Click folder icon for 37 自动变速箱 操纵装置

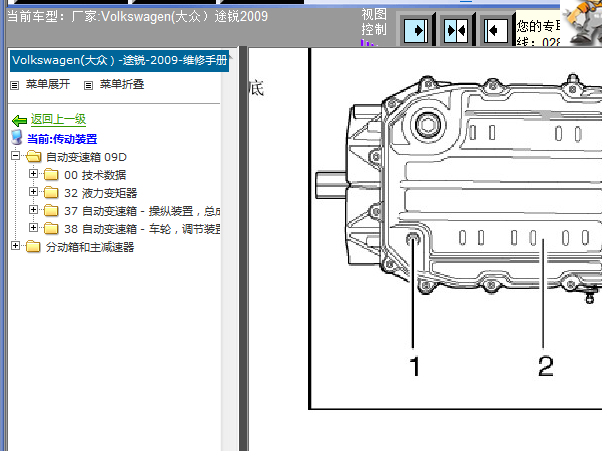tap(51, 210)
